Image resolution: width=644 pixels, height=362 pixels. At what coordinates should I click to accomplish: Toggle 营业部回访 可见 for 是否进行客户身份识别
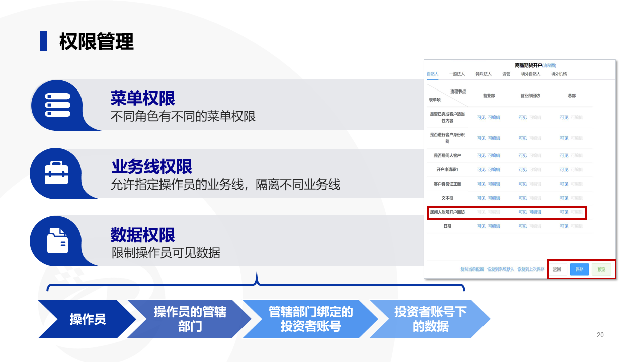click(x=523, y=138)
